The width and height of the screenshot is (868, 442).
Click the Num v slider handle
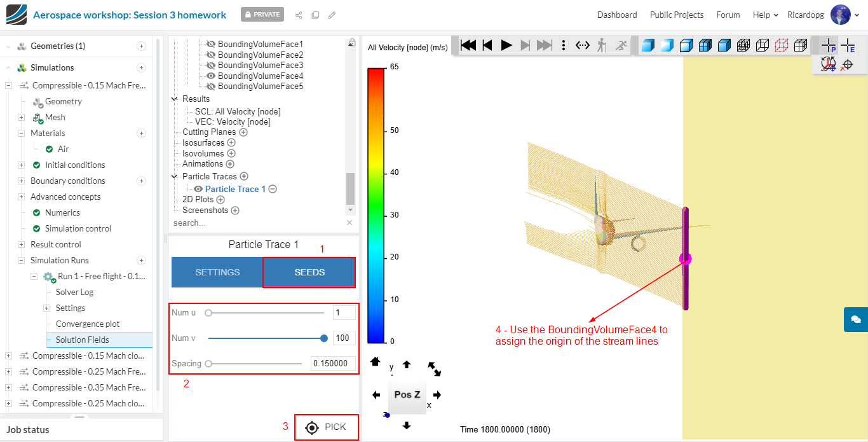point(324,338)
